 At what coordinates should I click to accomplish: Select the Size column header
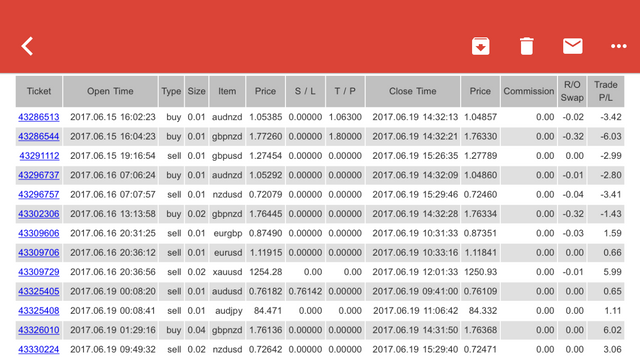[196, 91]
